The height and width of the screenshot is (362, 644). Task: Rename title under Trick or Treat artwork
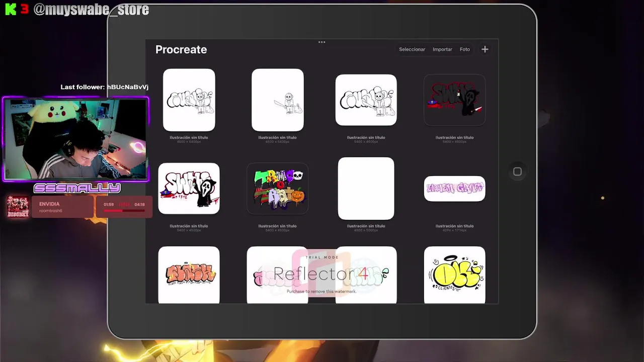click(278, 226)
